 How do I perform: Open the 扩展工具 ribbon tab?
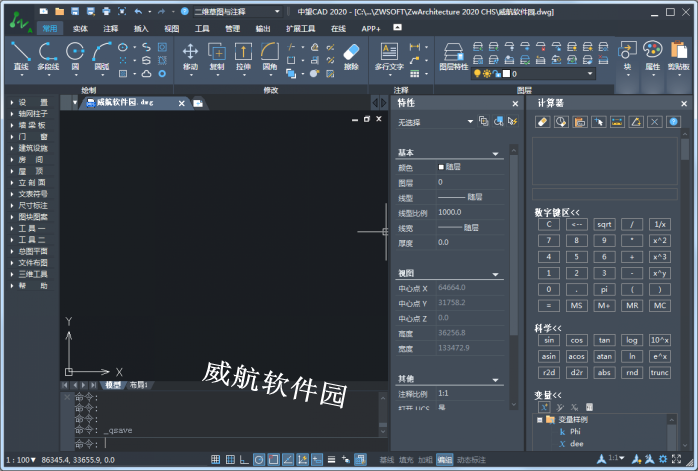pos(300,28)
